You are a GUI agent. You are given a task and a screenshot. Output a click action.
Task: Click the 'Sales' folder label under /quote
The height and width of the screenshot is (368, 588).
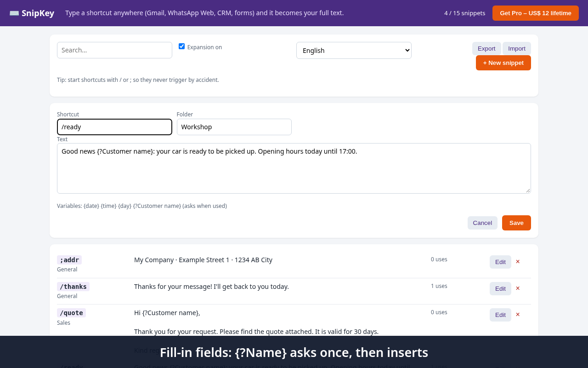(63, 323)
